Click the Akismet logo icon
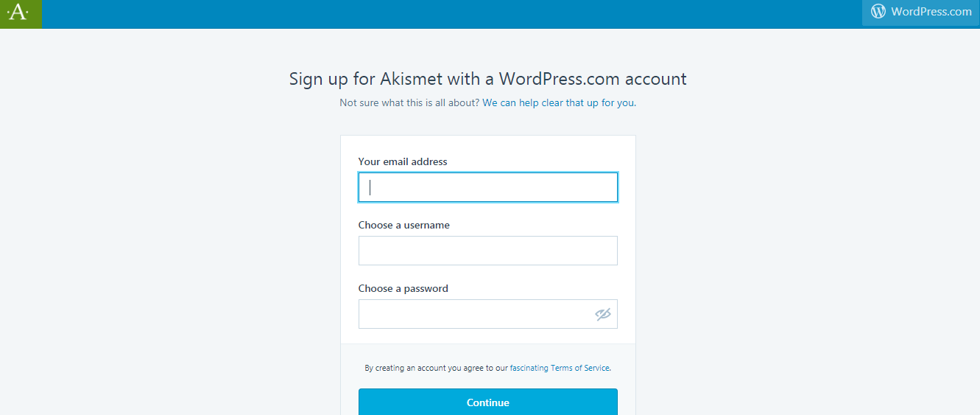 18,13
